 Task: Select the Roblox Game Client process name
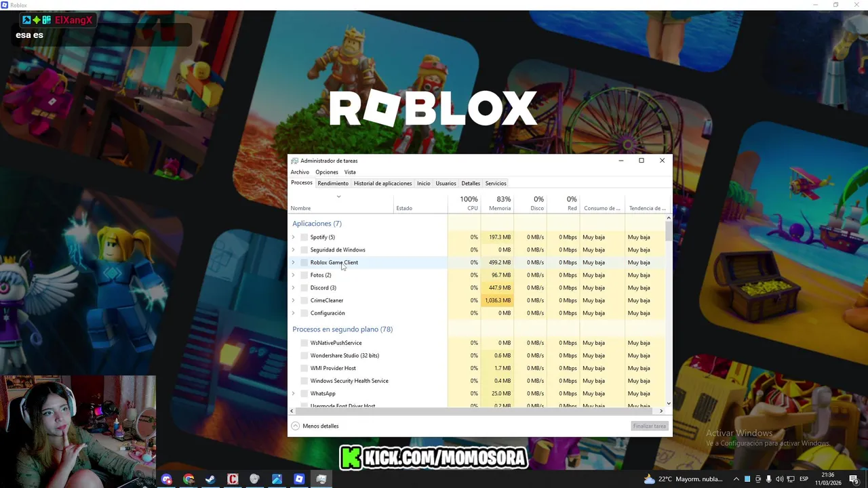tap(334, 262)
